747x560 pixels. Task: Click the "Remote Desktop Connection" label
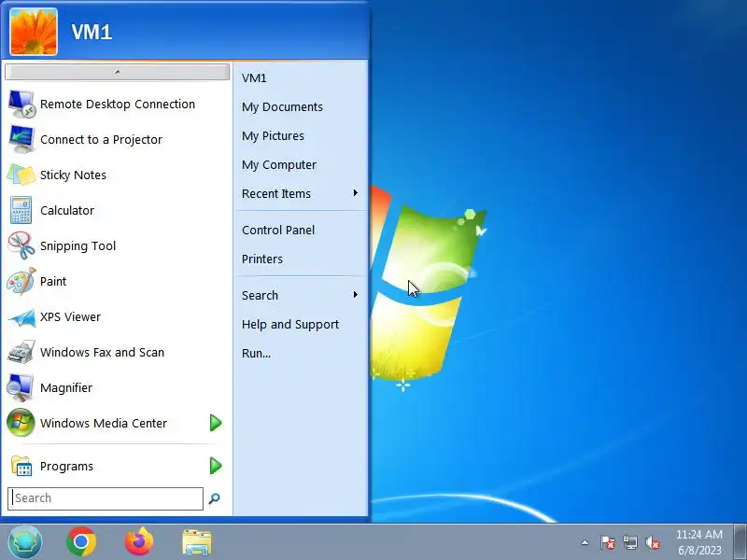(118, 104)
